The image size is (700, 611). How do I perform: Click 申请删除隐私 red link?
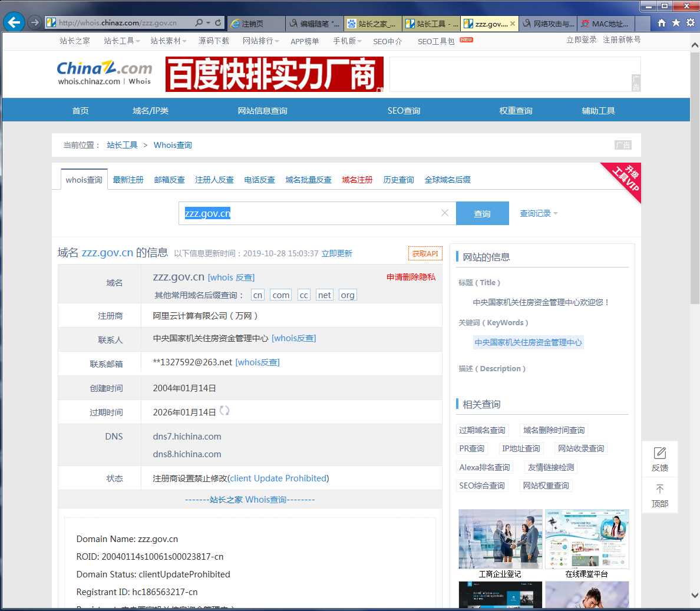pyautogui.click(x=411, y=277)
